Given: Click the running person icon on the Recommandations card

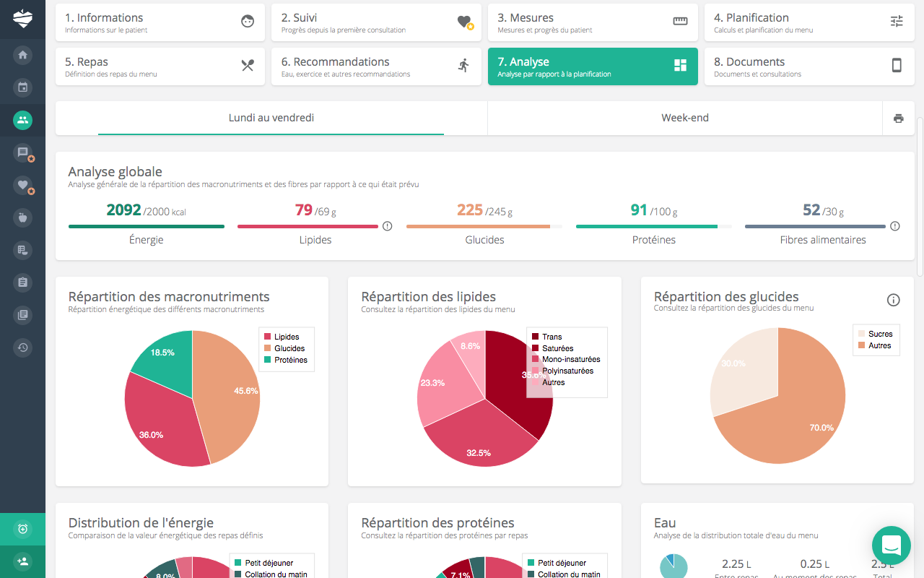Looking at the screenshot, I should [463, 66].
